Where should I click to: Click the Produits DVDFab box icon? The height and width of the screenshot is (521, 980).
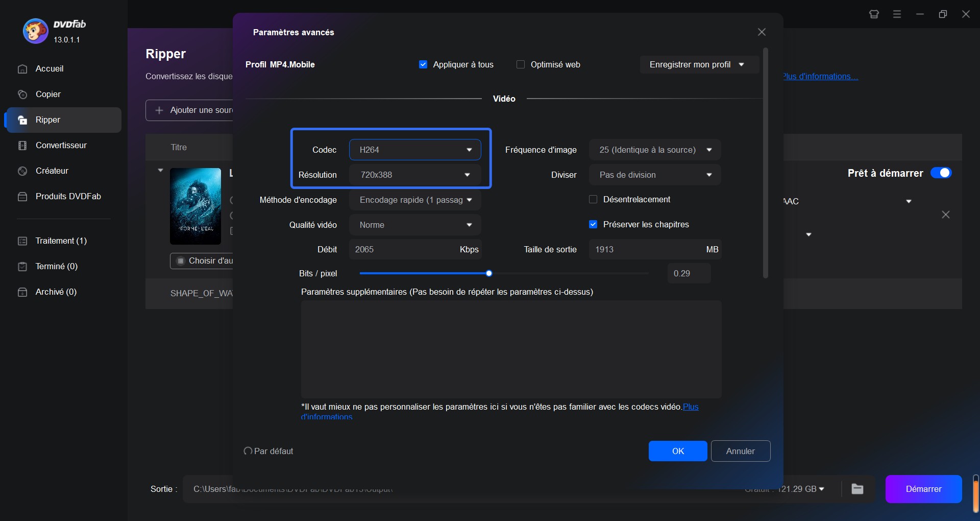coord(22,197)
